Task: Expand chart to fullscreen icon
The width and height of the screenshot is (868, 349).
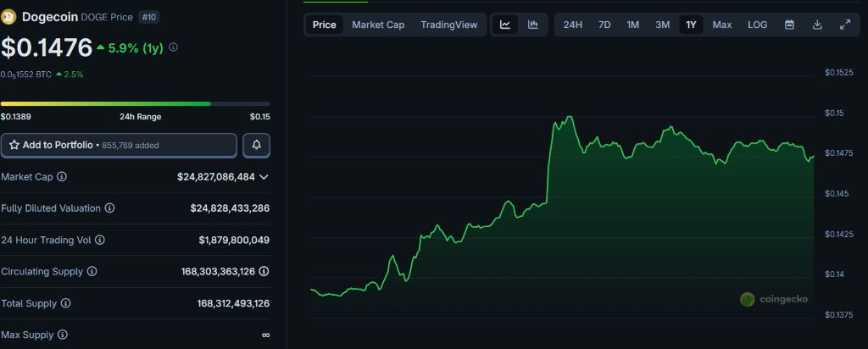Action: click(845, 25)
